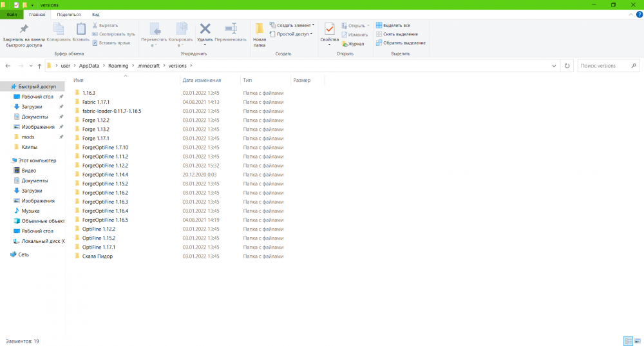Click Копировать в icon
The height and width of the screenshot is (346, 644).
click(181, 29)
